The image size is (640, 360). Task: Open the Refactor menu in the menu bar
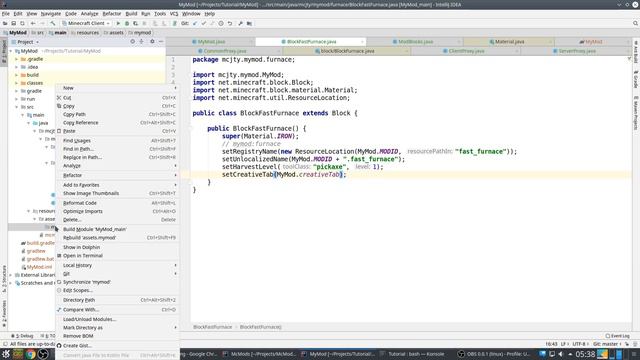(111, 14)
